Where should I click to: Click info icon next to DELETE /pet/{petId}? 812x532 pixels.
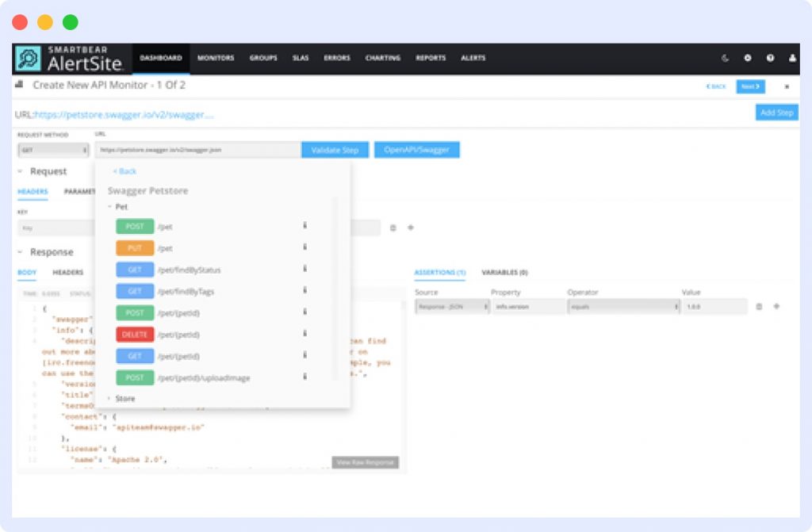coord(304,334)
